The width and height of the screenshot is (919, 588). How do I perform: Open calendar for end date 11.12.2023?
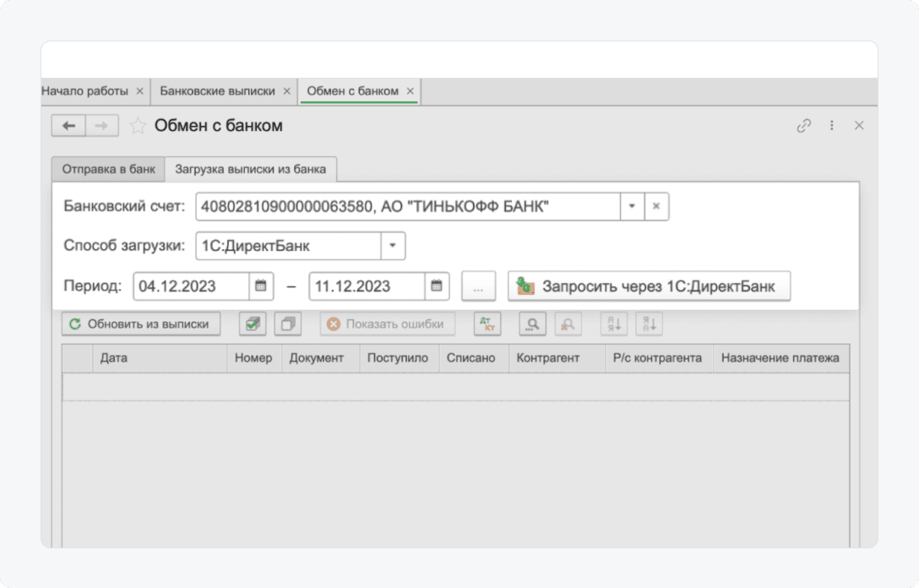[436, 286]
